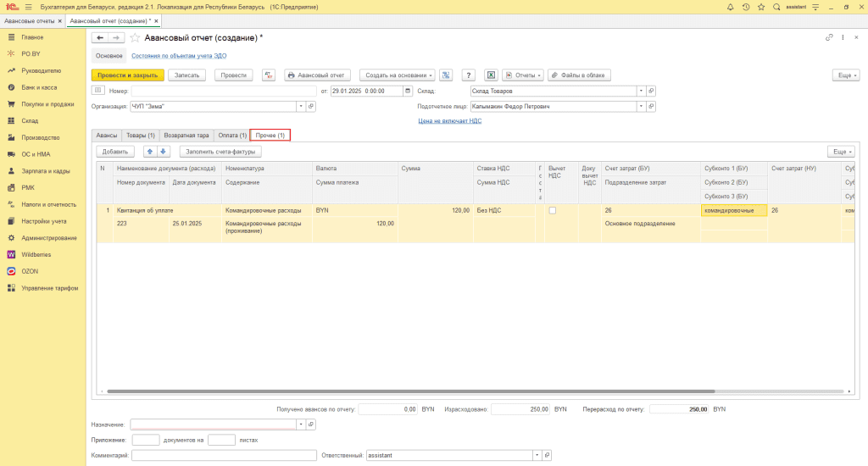Click the green Excel export icon

tap(490, 75)
